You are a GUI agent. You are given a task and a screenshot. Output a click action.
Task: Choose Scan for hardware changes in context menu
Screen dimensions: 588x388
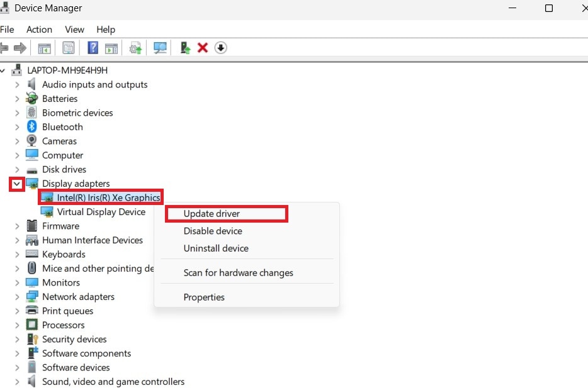click(238, 273)
